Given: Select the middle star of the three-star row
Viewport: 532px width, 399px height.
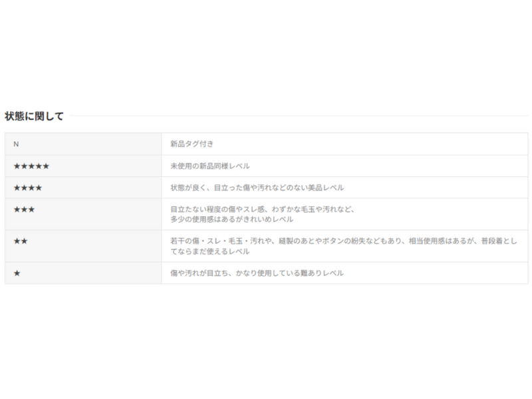Looking at the screenshot, I should point(24,210).
